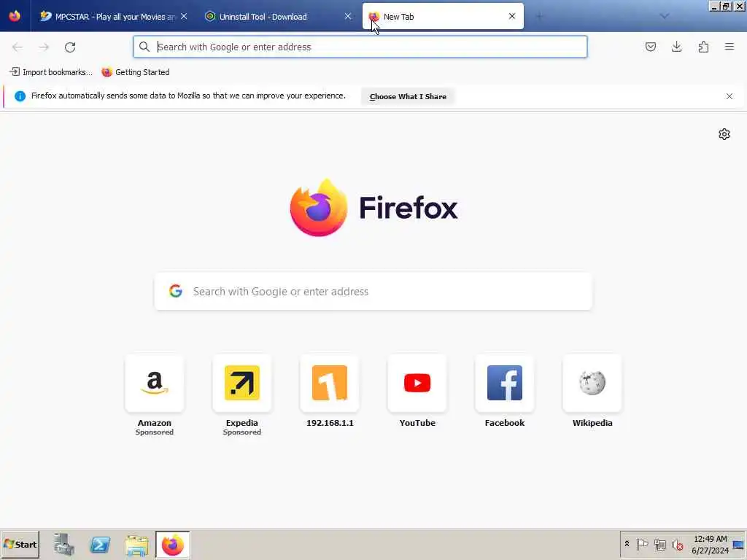Focus the address bar field
This screenshot has height=560, width=747.
360,47
